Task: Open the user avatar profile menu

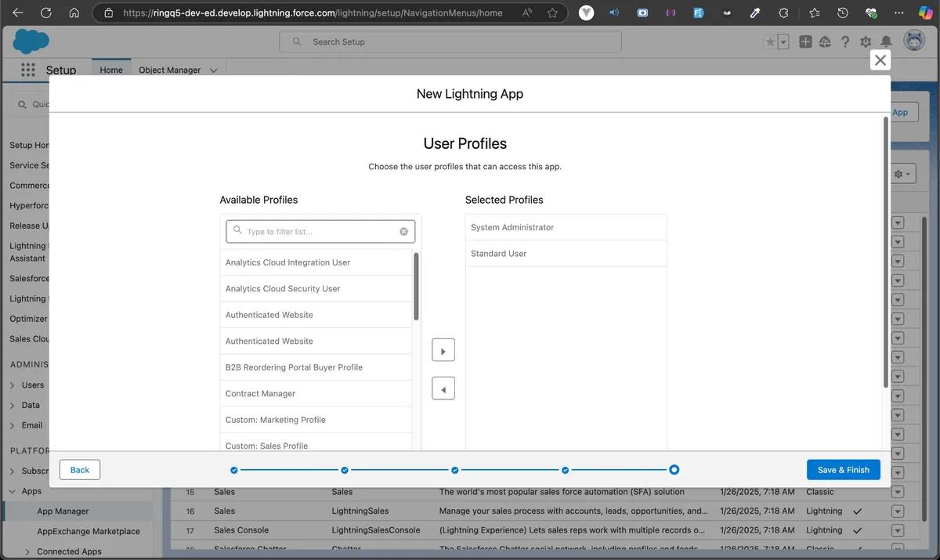Action: point(914,42)
